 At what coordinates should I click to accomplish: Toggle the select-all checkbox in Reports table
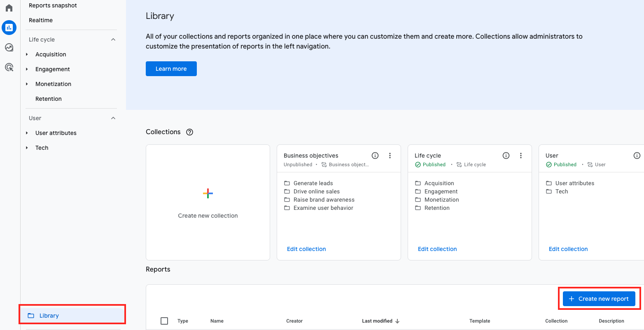coord(164,321)
